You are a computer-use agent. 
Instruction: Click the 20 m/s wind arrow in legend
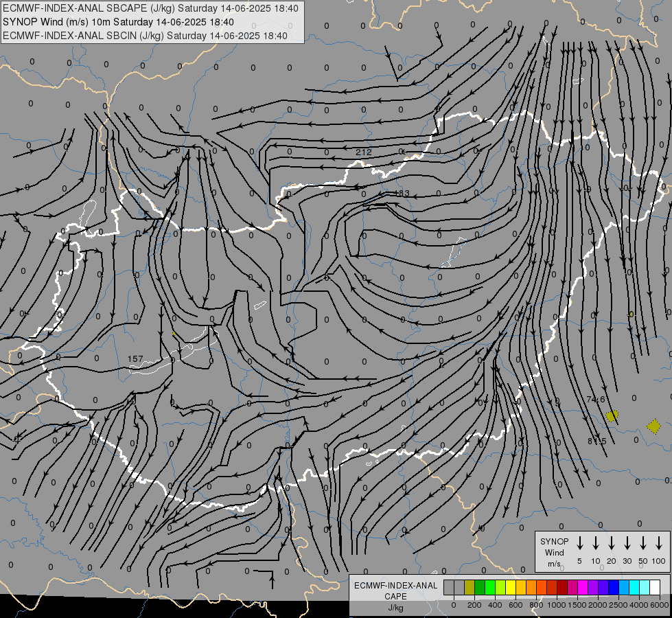611,543
